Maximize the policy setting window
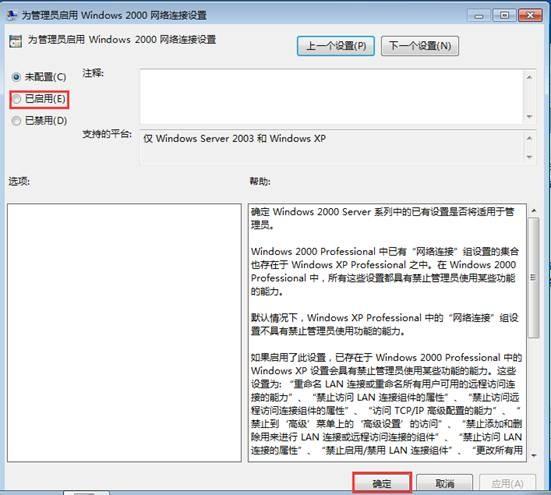 [504, 15]
